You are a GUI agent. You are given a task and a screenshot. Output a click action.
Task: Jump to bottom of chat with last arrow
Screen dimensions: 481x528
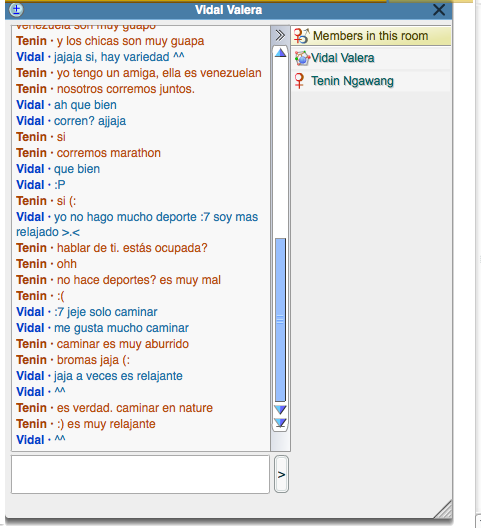(x=280, y=423)
